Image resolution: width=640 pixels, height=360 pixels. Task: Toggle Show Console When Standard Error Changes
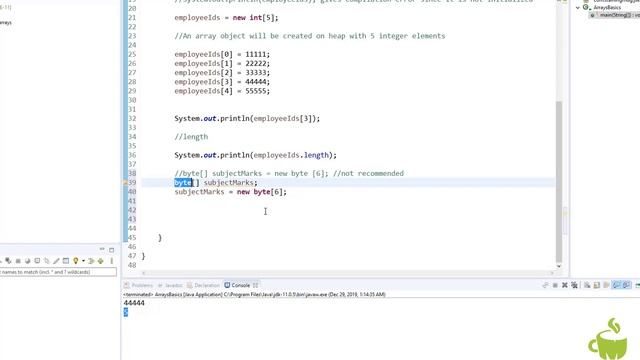(626, 285)
